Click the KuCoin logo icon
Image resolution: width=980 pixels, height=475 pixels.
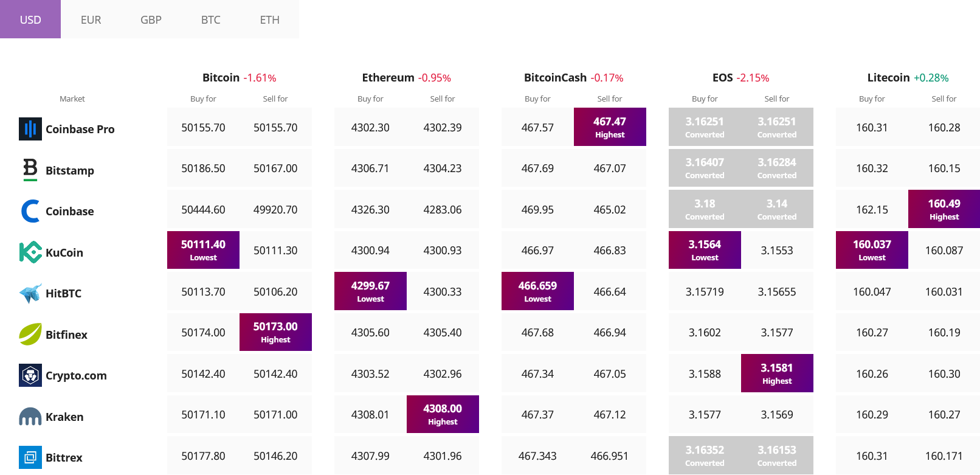30,252
